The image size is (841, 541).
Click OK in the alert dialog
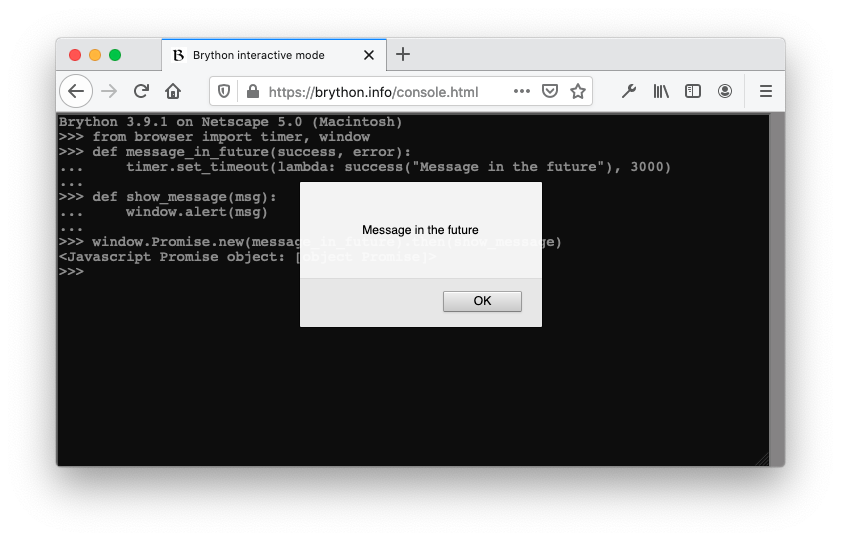482,301
